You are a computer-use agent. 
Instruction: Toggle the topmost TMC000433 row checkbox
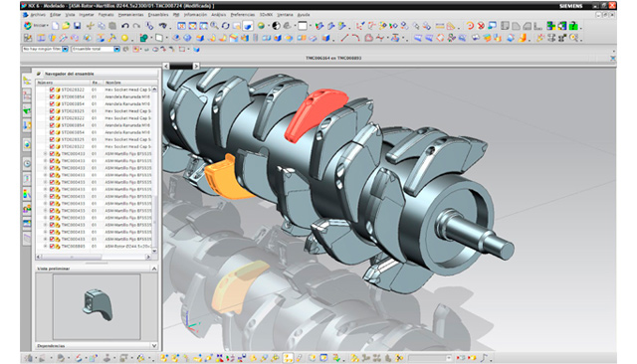click(x=52, y=154)
